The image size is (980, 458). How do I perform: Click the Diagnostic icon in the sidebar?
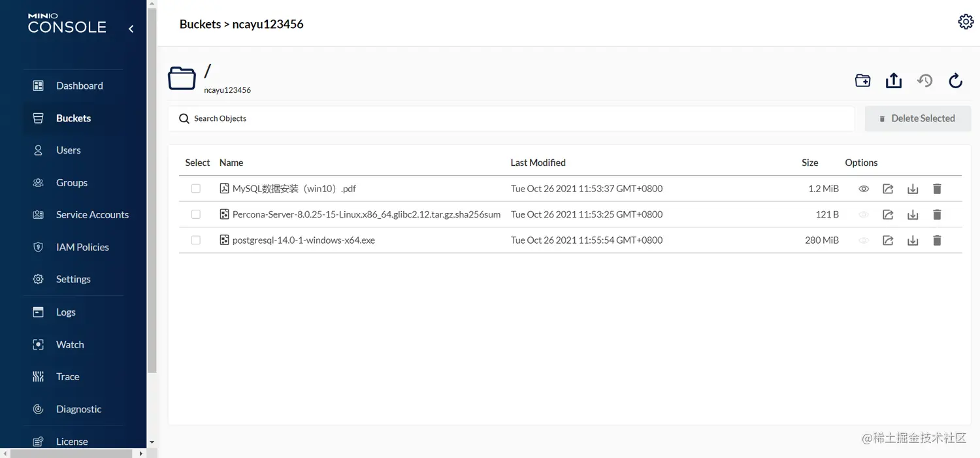tap(38, 409)
